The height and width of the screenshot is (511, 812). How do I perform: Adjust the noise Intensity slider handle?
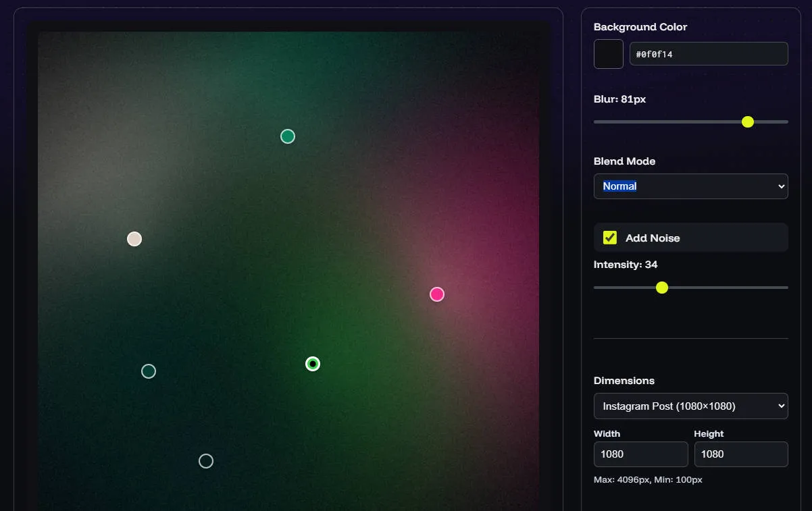click(662, 288)
